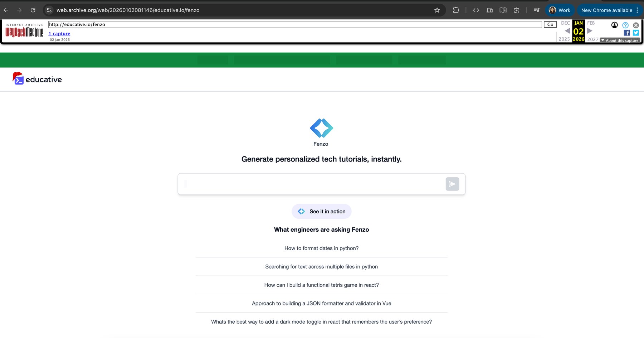This screenshot has height=338, width=644.
Task: Open the media controls playlist icon
Action: tap(537, 10)
